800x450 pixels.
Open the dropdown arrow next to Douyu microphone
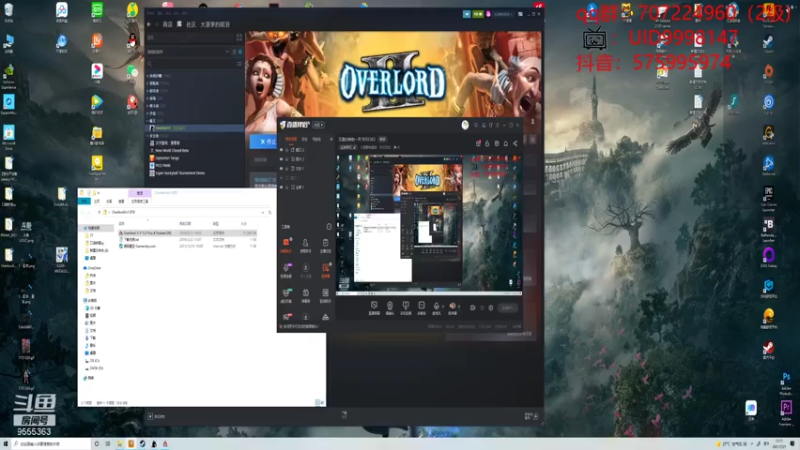443,306
